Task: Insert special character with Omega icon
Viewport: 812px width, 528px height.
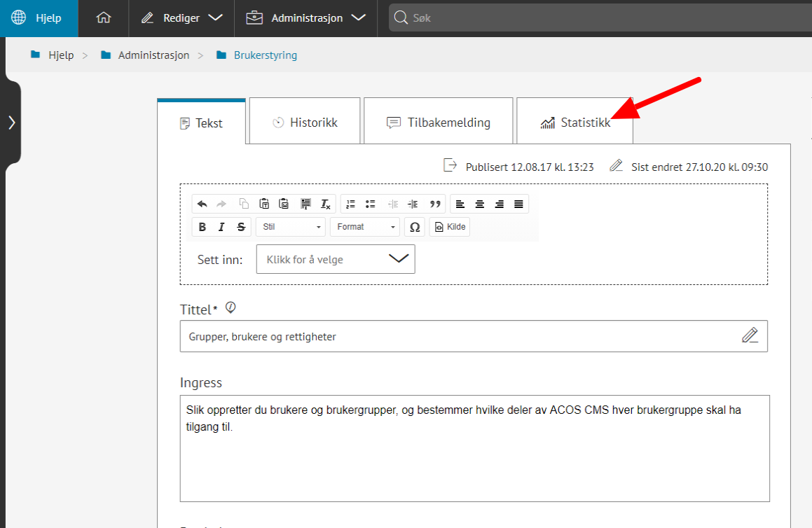Action: (x=415, y=227)
